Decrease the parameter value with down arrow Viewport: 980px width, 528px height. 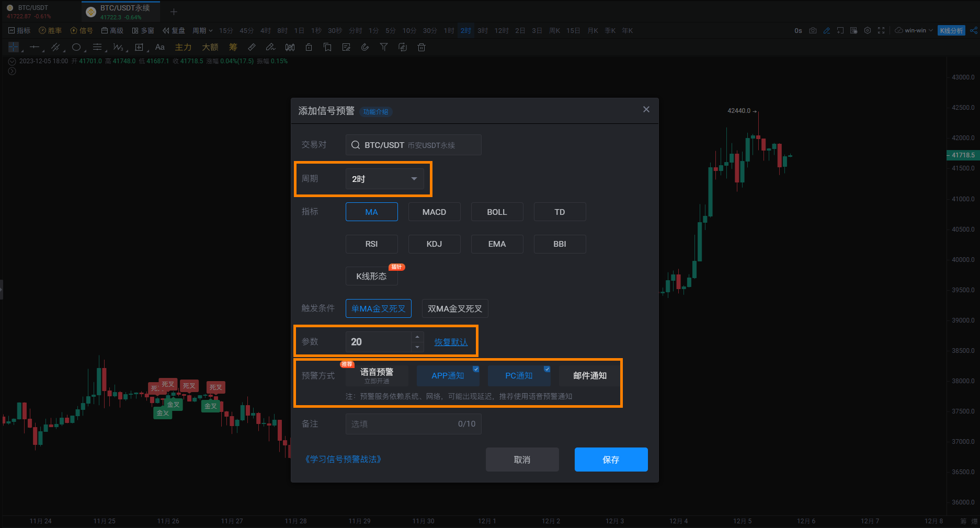417,347
